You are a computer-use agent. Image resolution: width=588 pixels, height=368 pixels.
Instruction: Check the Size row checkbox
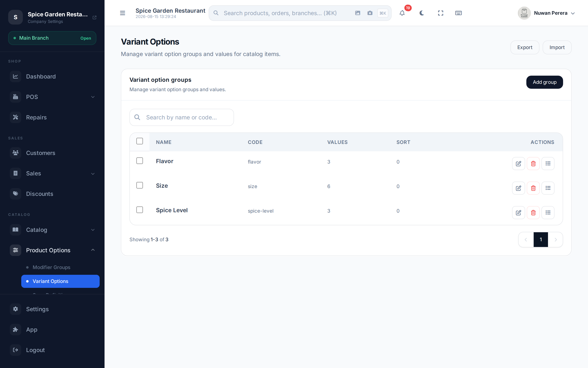click(140, 185)
